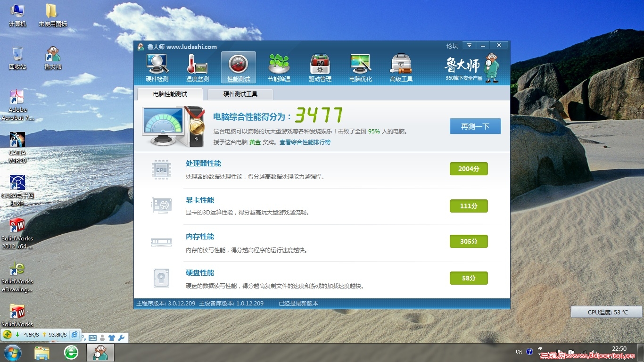Screen dimensions: 644x362
Task: Click the 处理器性能 heading link
Action: (x=203, y=164)
